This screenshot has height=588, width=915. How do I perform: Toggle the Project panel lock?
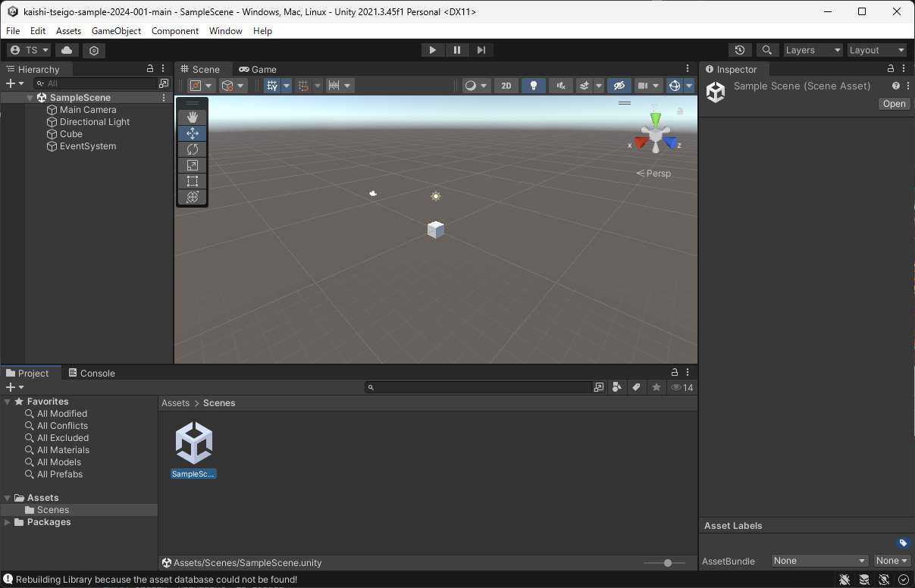click(675, 373)
